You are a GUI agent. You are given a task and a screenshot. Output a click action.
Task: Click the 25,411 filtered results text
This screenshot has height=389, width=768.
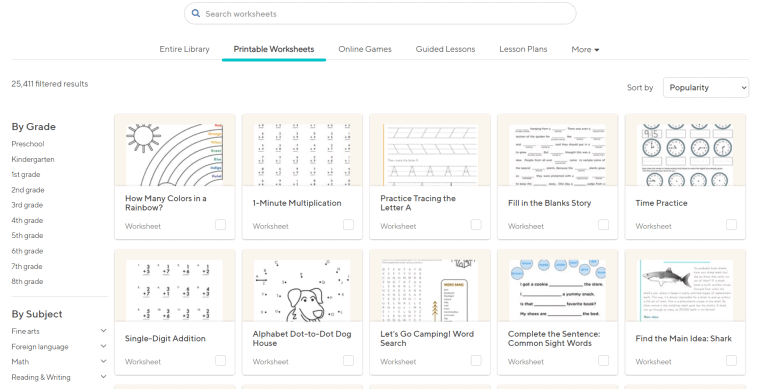[x=50, y=84]
